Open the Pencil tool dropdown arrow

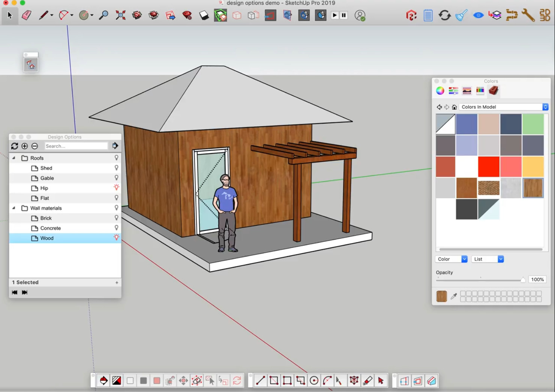[x=52, y=15]
